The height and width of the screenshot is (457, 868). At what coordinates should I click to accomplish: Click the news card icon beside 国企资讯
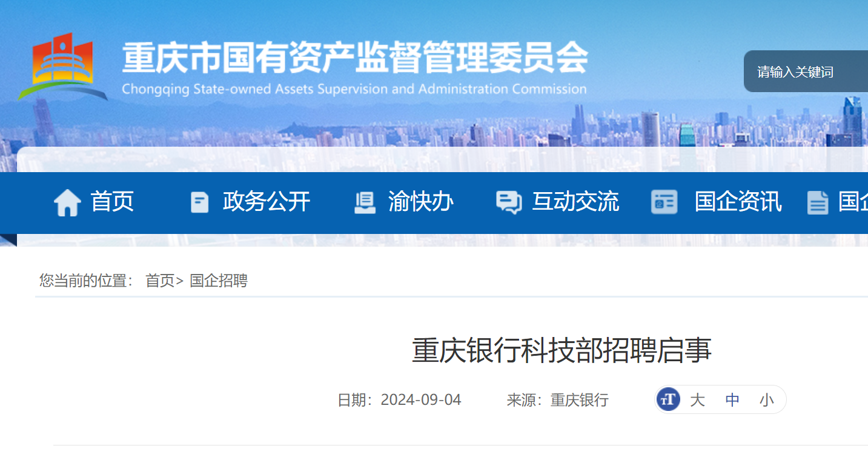point(664,202)
